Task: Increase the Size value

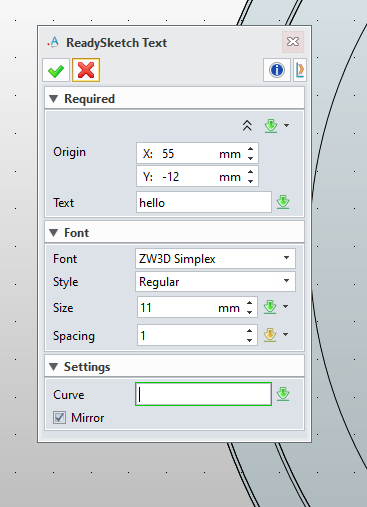Action: tap(250, 303)
